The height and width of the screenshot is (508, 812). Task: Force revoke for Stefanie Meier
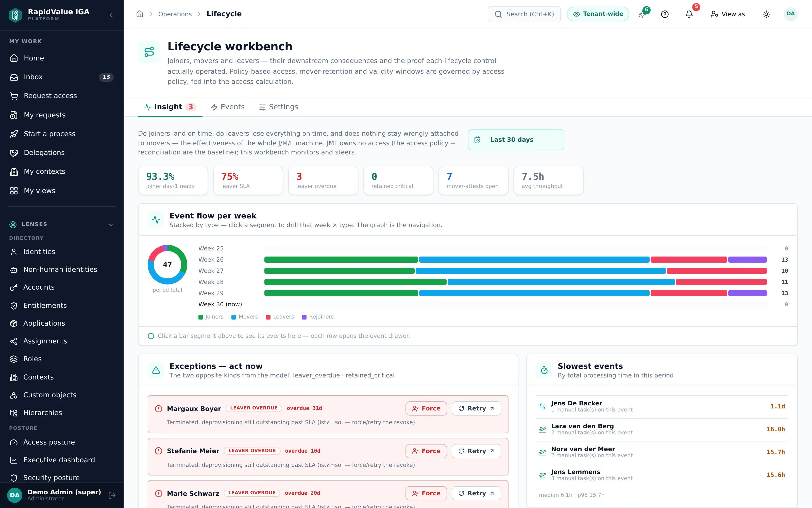point(426,451)
